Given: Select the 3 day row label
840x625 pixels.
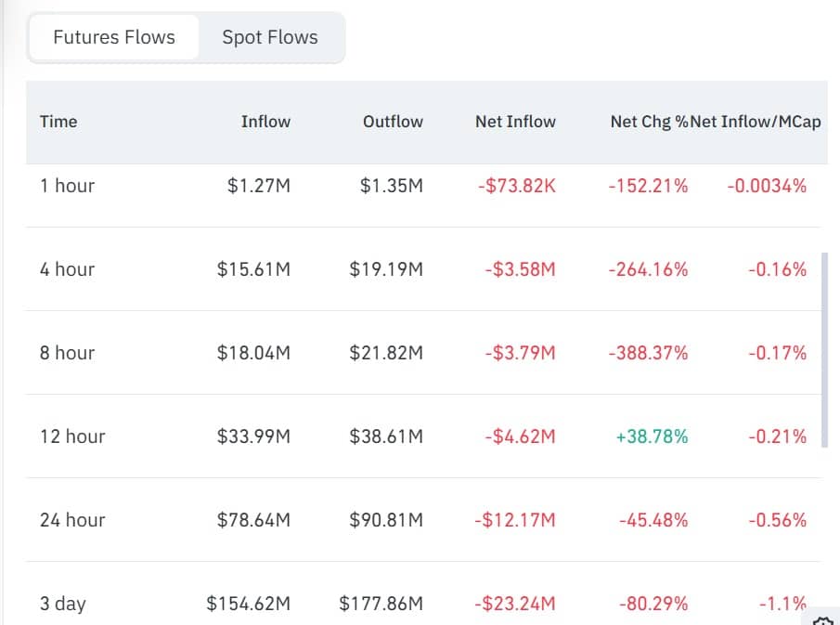Looking at the screenshot, I should (x=63, y=604).
